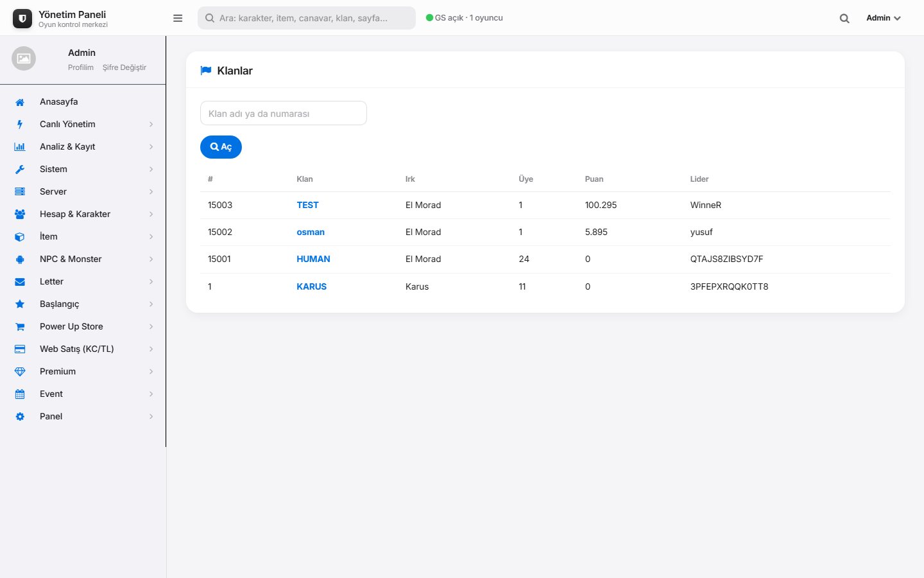Click the Premium diamond icon

coord(20,372)
